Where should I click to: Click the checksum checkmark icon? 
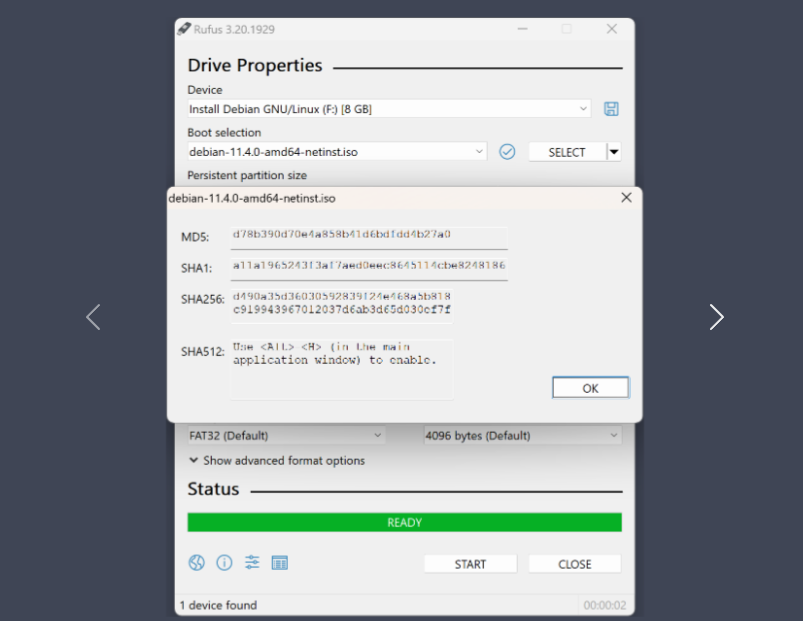507,152
